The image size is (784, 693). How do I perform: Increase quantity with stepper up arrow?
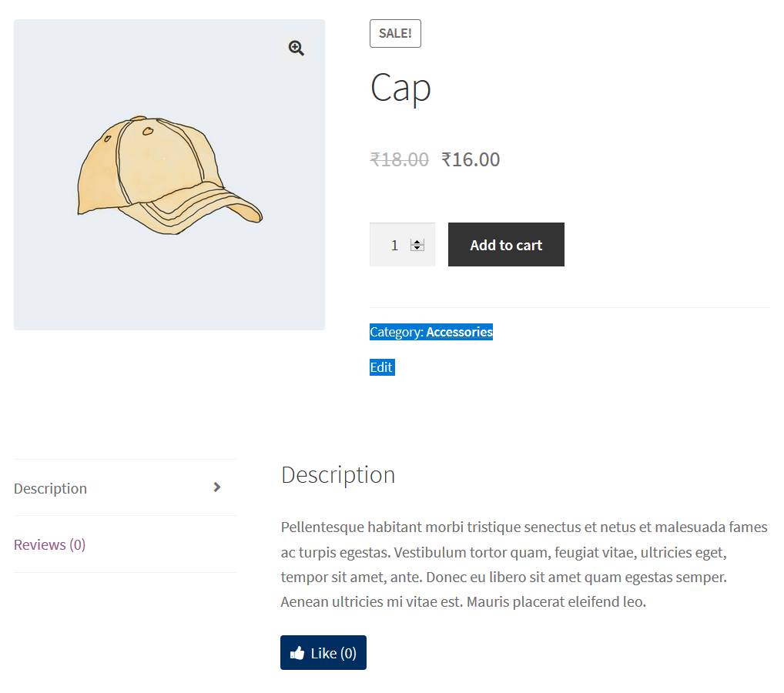click(x=417, y=242)
